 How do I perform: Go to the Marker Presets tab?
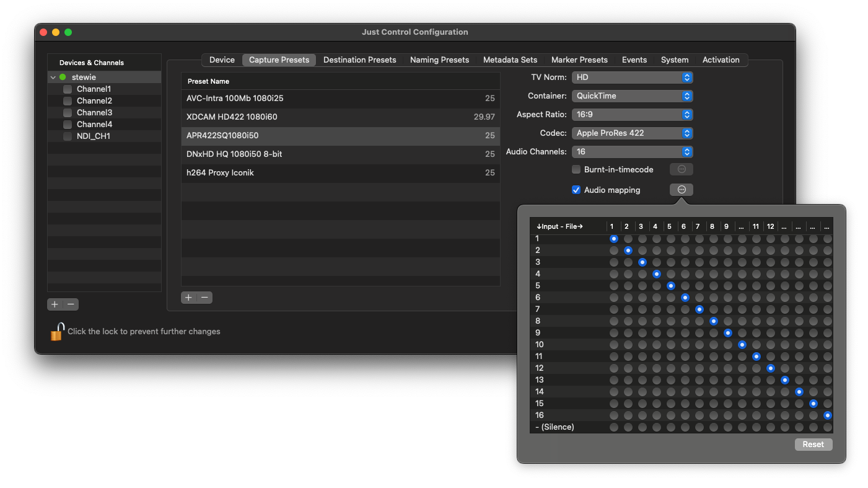[x=579, y=60]
